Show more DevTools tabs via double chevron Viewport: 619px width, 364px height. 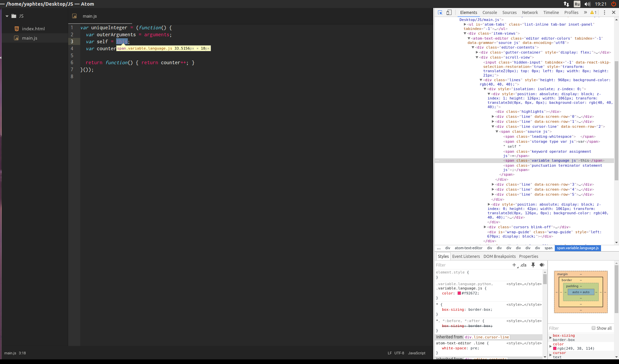[585, 12]
